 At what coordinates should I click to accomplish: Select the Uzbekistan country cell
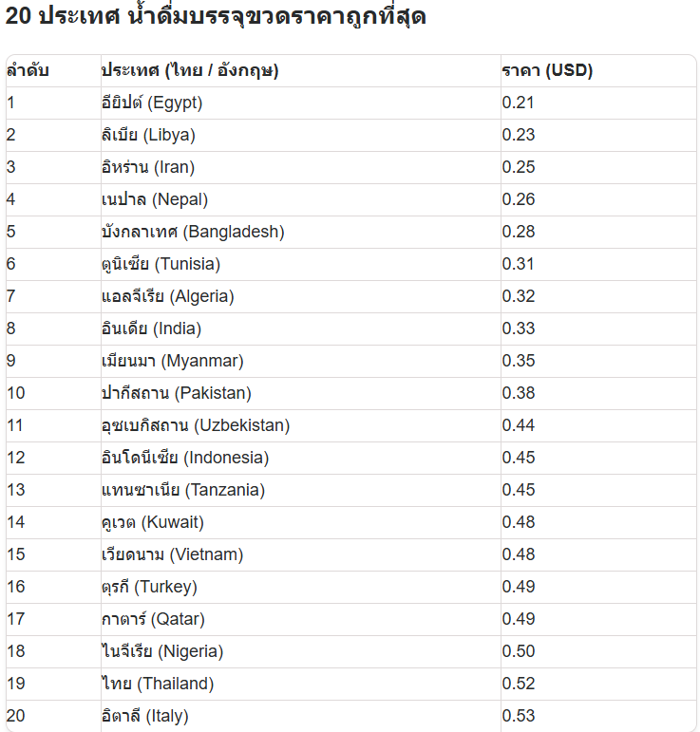tap(301, 425)
